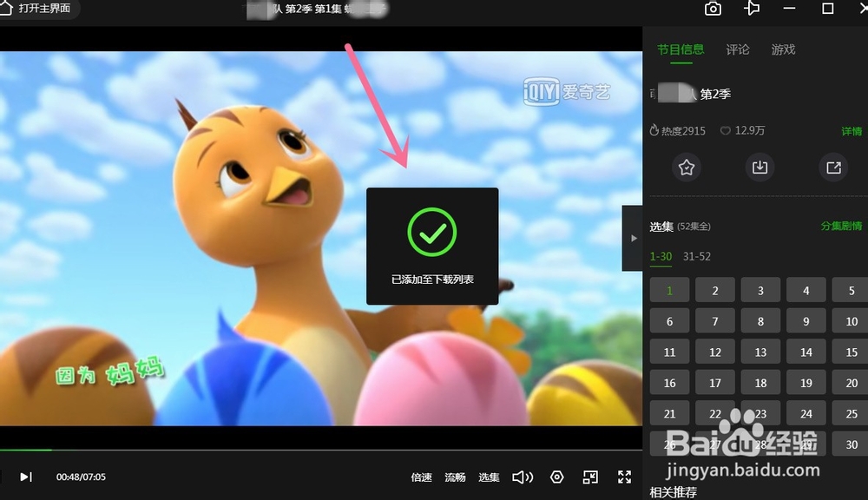Switch to the 评论 tab
The height and width of the screenshot is (500, 868).
pyautogui.click(x=737, y=49)
